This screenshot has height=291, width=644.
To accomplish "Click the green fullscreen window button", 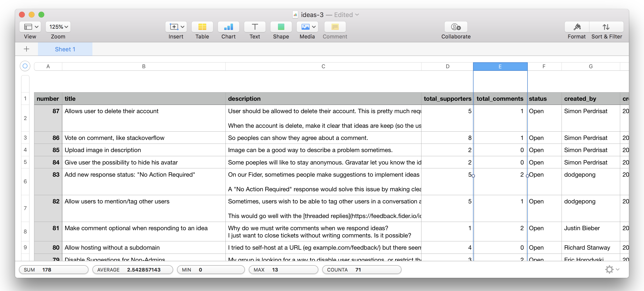I will 42,15.
